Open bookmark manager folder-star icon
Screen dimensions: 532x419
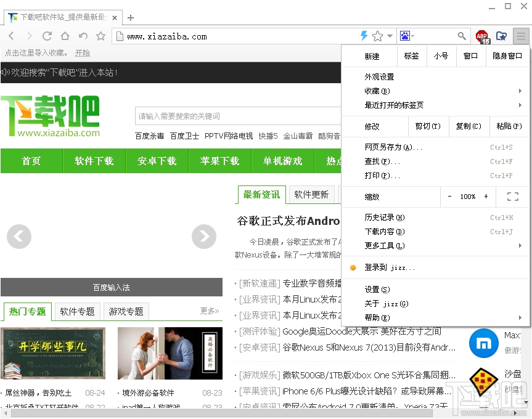click(501, 36)
